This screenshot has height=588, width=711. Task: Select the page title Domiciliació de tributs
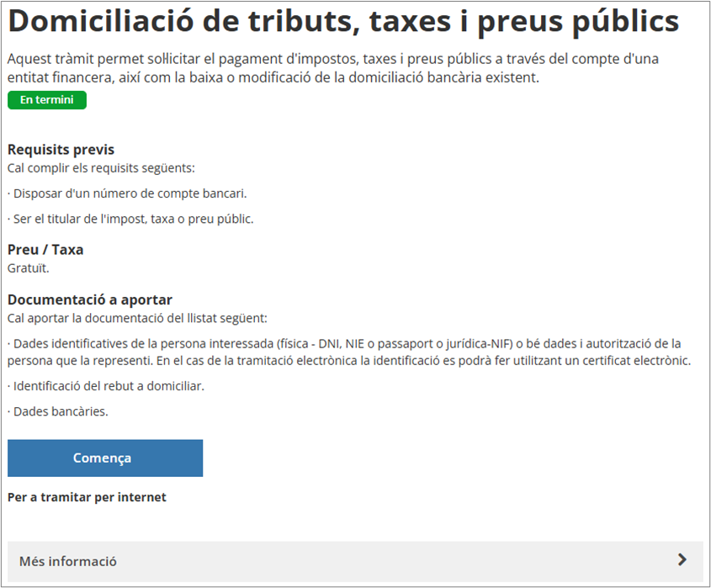[343, 23]
